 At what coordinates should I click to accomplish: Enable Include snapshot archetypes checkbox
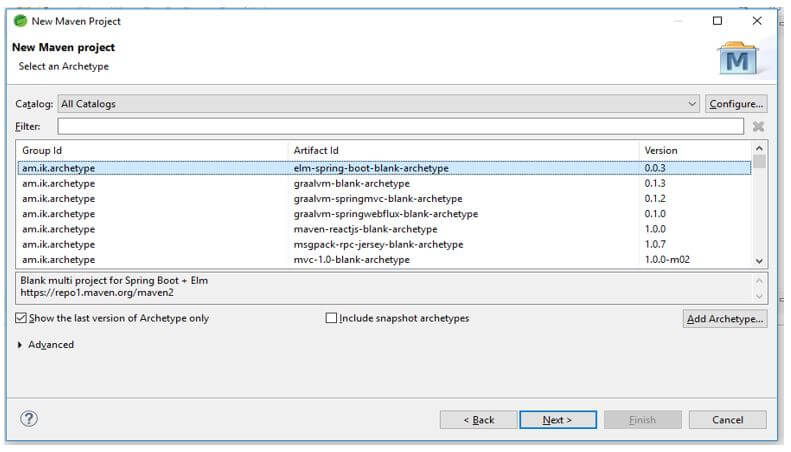coord(331,318)
